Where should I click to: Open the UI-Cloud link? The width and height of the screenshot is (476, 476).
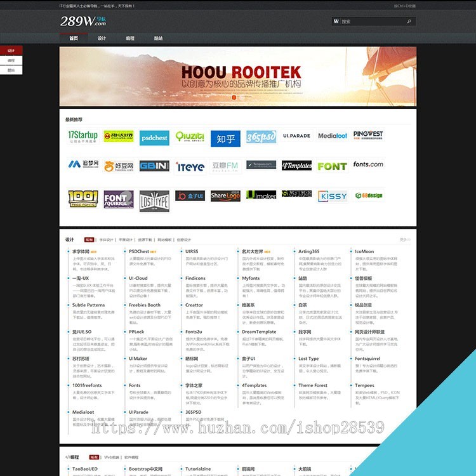pyautogui.click(x=138, y=278)
